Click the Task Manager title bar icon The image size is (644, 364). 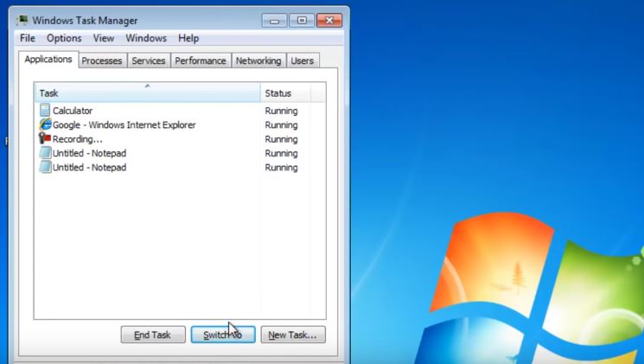22,20
